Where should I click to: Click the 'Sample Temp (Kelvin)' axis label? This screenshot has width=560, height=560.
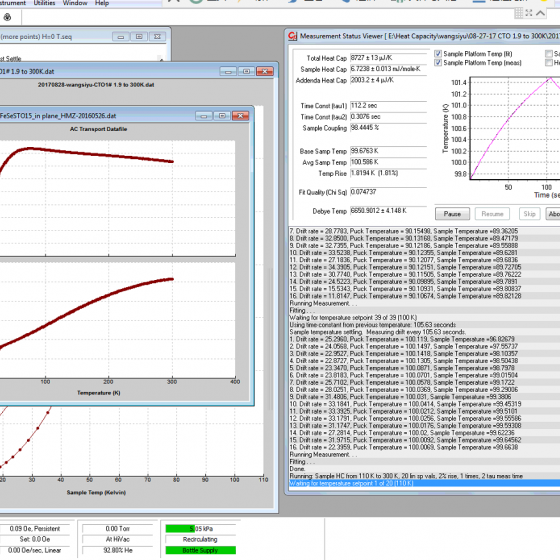pos(96,492)
